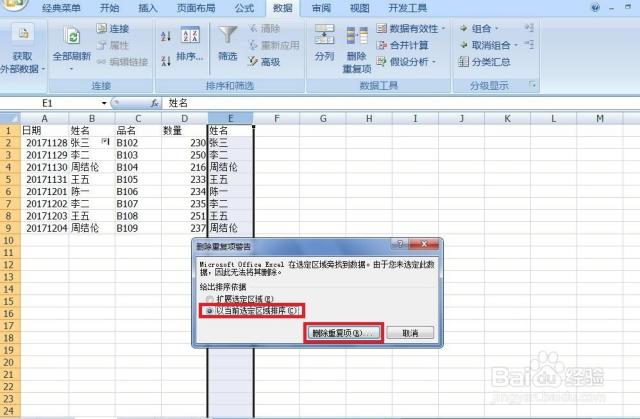Select the 扩展选定区域 radio option

pyautogui.click(x=210, y=298)
